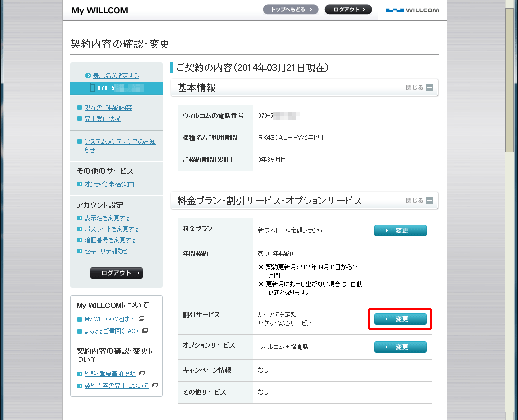Click new-window icon beside My WILLCOMとは？
This screenshot has width=518, height=420.
[x=142, y=319]
